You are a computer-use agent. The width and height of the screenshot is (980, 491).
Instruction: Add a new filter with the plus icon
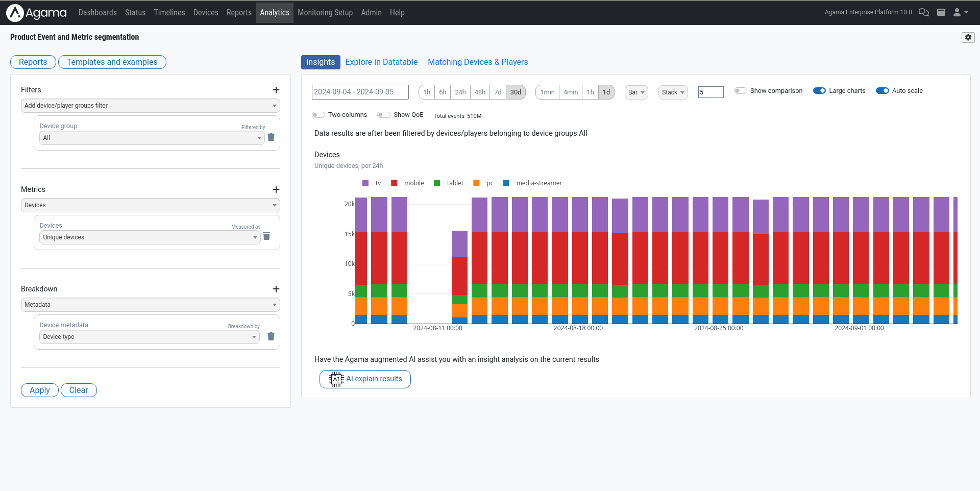276,90
